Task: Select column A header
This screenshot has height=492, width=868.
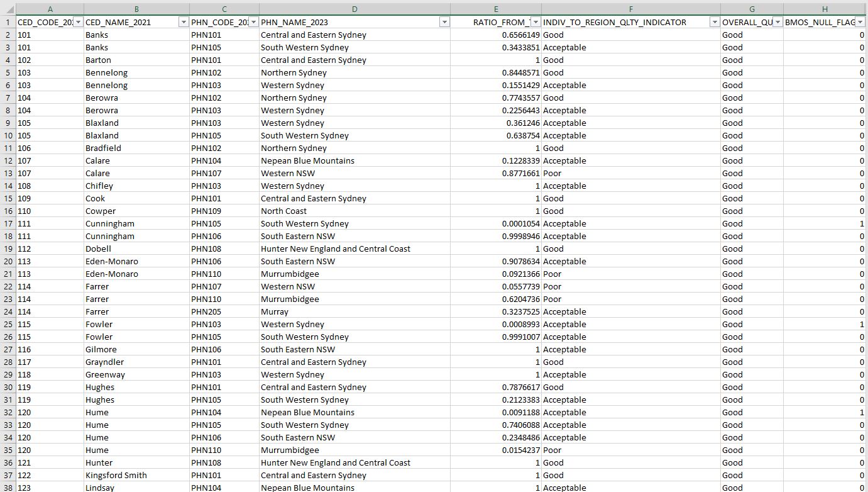Action: [x=50, y=9]
